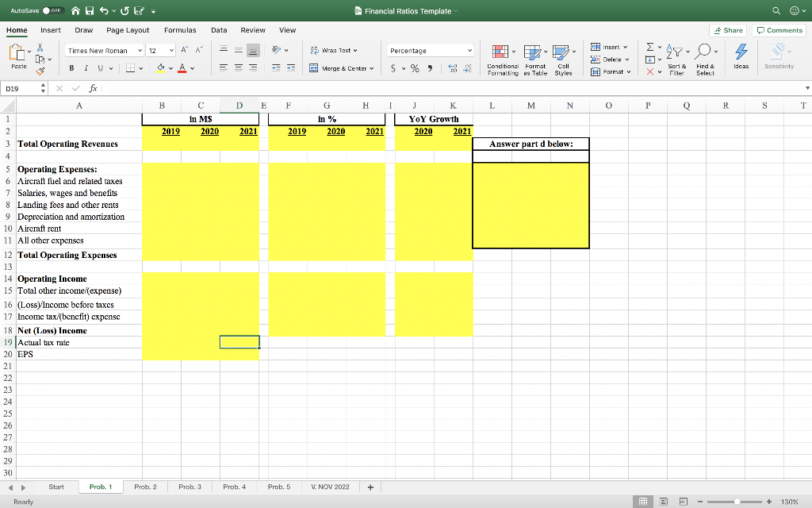Screen dimensions: 812x508
Task: Switch to Page Layout view icon
Action: (x=663, y=502)
